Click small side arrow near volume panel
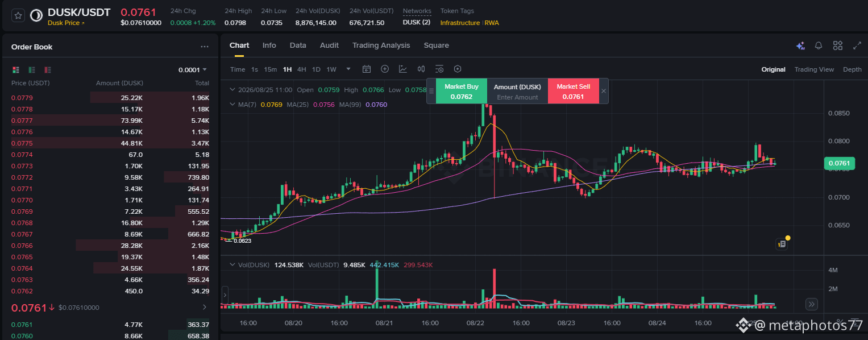Image resolution: width=868 pixels, height=340 pixels. tap(225, 295)
